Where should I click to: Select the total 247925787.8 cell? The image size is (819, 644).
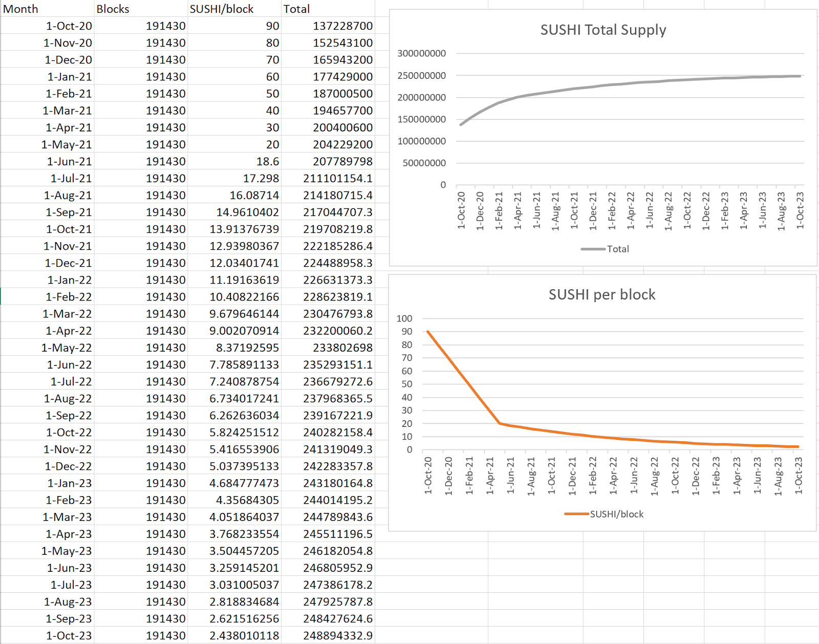pos(328,602)
